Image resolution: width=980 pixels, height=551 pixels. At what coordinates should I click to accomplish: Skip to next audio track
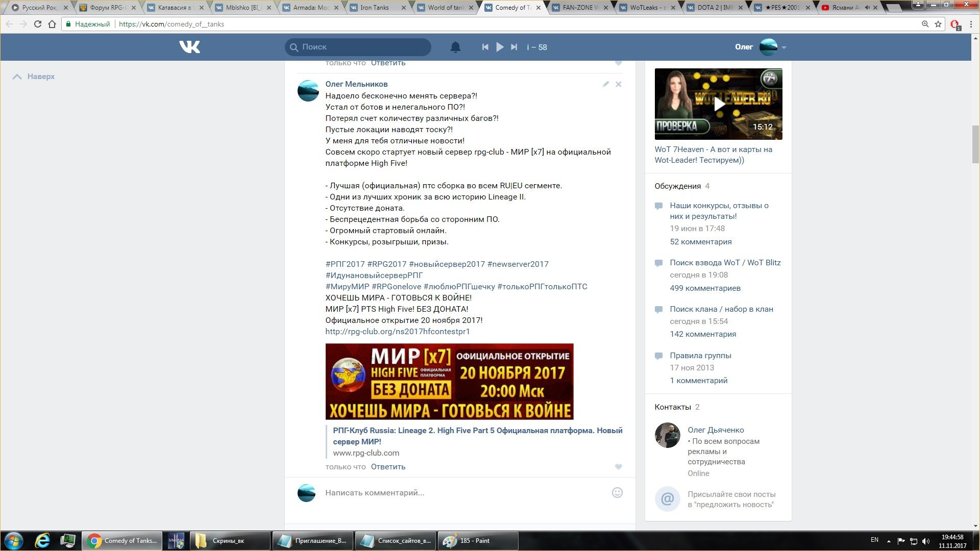click(514, 47)
